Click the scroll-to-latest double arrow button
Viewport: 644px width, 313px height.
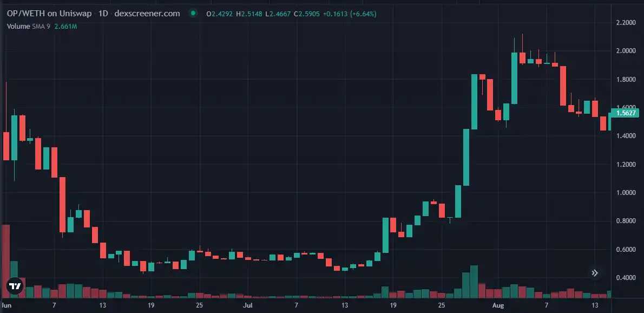pyautogui.click(x=595, y=273)
